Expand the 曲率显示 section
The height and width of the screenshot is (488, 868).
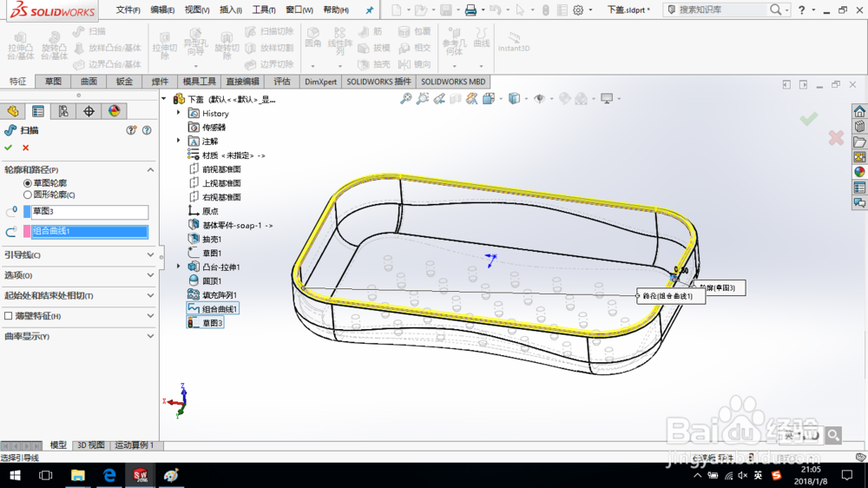pyautogui.click(x=150, y=336)
